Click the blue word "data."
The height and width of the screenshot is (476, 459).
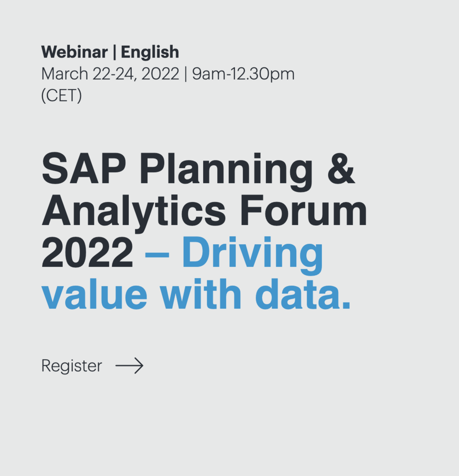(x=303, y=294)
